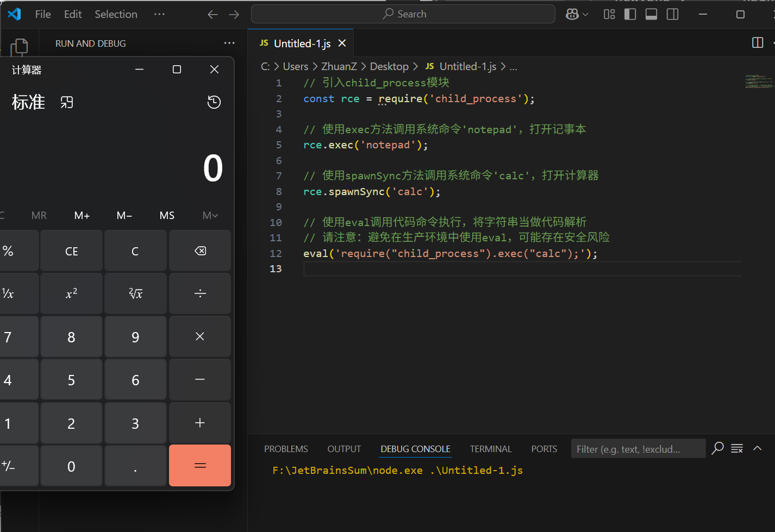The height and width of the screenshot is (532, 775).
Task: Open the File menu
Action: [43, 14]
